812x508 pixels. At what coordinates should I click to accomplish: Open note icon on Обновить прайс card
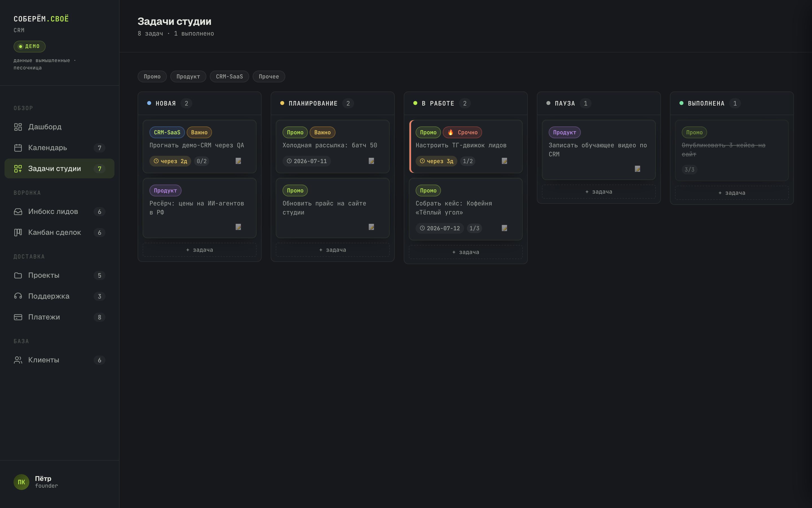point(371,227)
